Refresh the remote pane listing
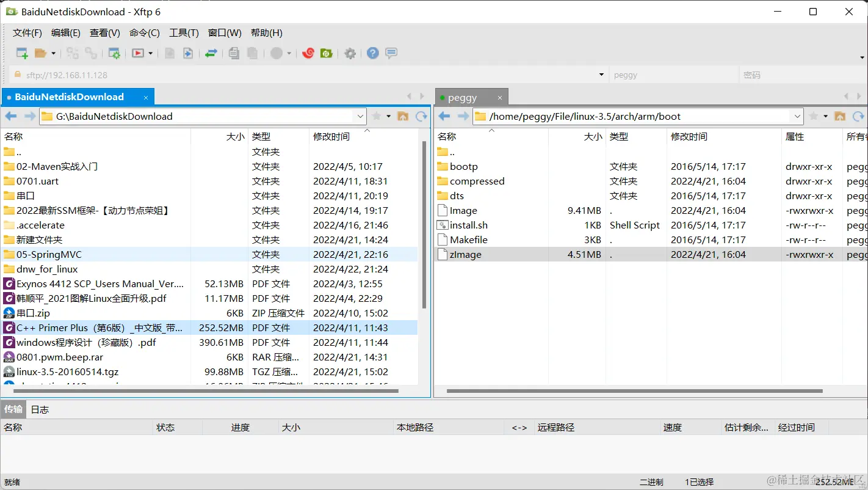 [x=858, y=116]
